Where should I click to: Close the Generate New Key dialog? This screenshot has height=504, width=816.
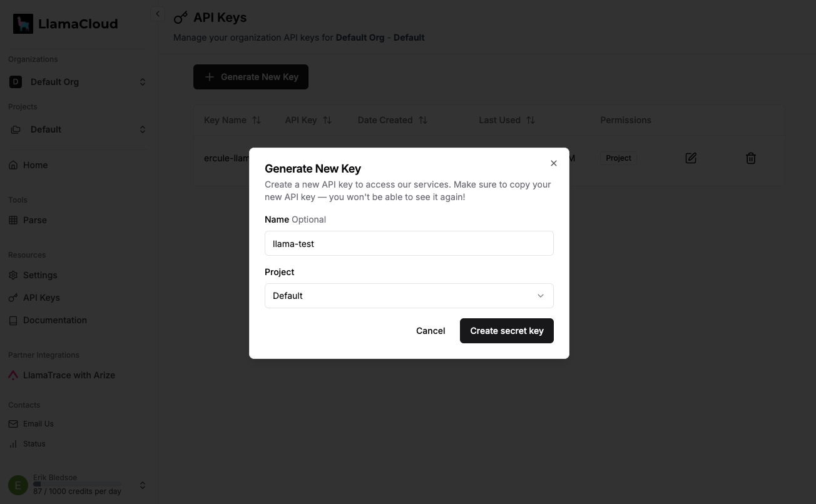point(553,163)
